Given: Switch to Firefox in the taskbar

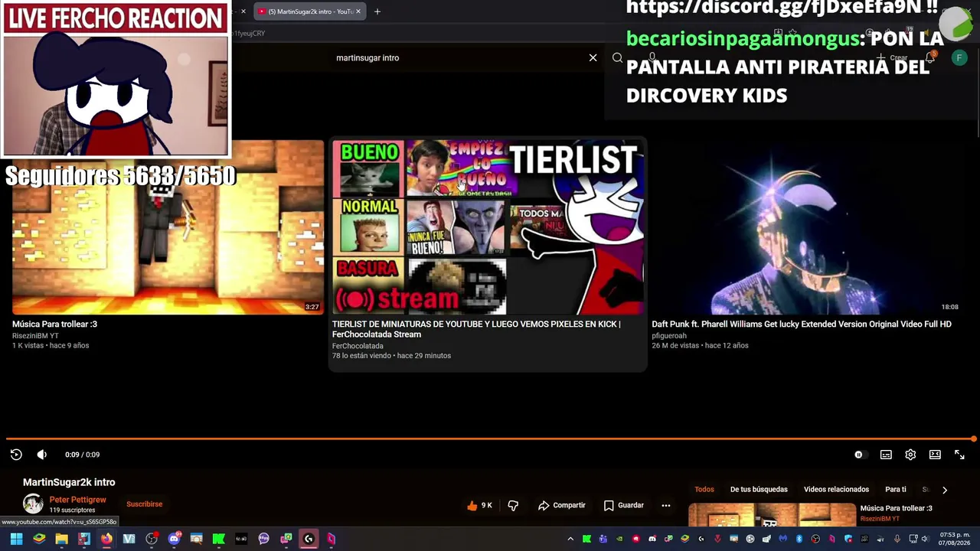Looking at the screenshot, I should [106, 539].
